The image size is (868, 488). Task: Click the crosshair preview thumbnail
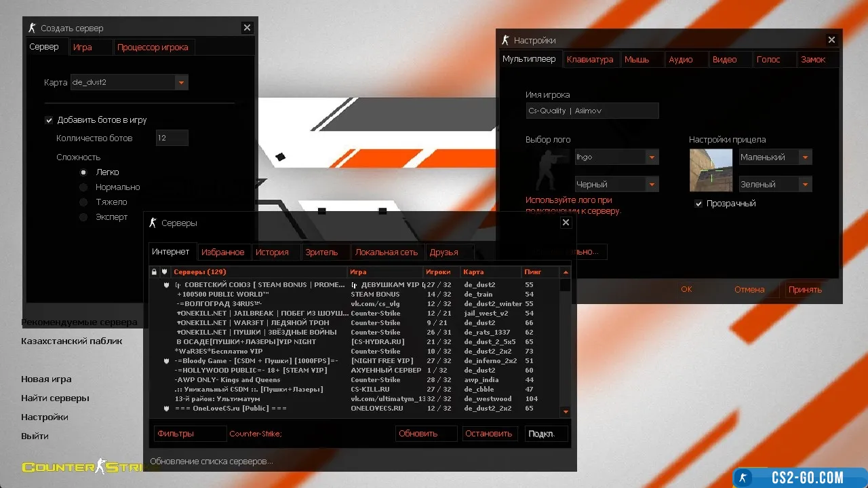[711, 170]
